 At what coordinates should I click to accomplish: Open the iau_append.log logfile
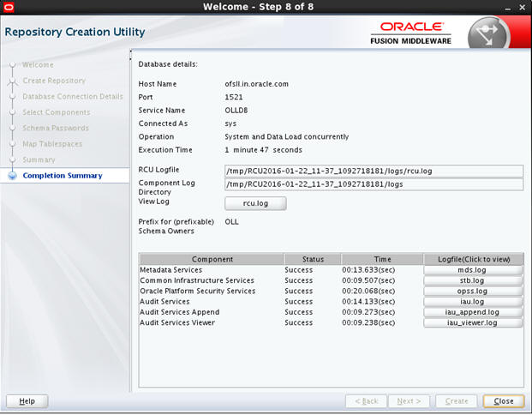point(473,312)
